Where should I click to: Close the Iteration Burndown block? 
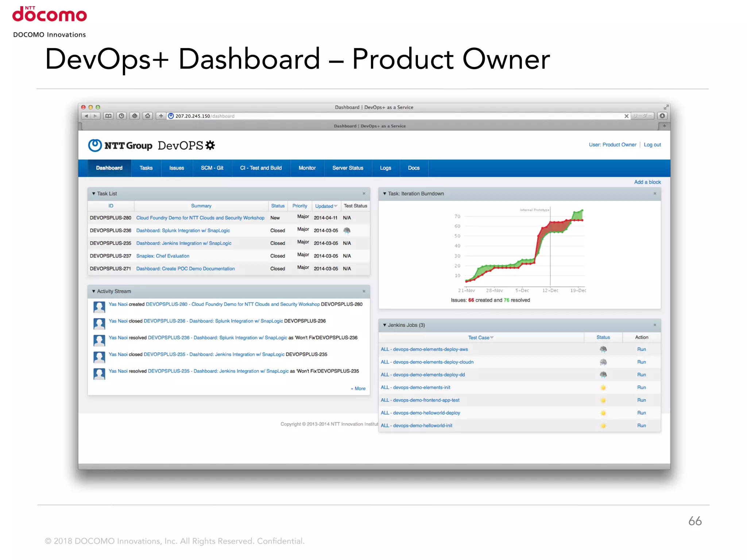pos(655,194)
